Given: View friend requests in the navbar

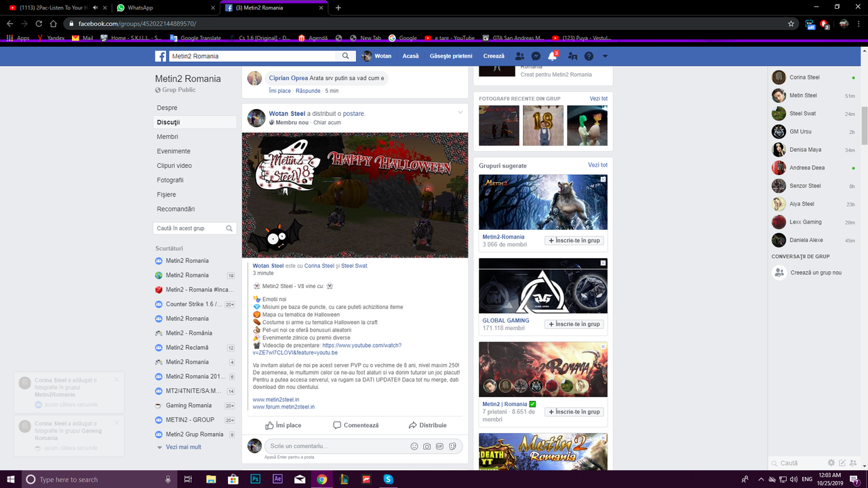Looking at the screenshot, I should [x=519, y=56].
